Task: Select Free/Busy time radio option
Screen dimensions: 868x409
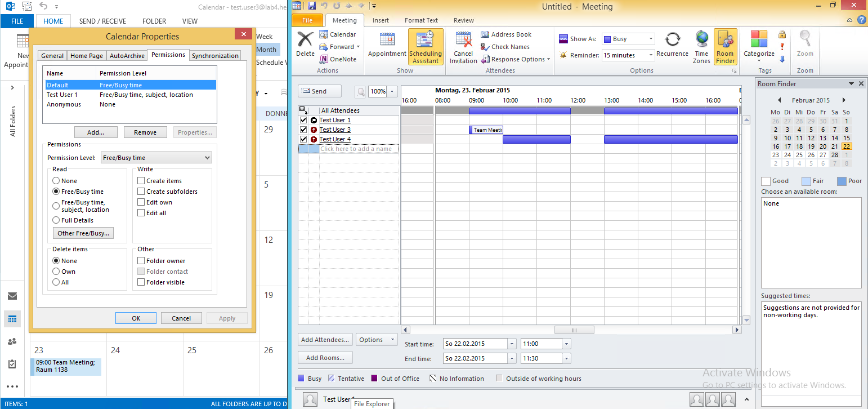Action: (x=56, y=192)
